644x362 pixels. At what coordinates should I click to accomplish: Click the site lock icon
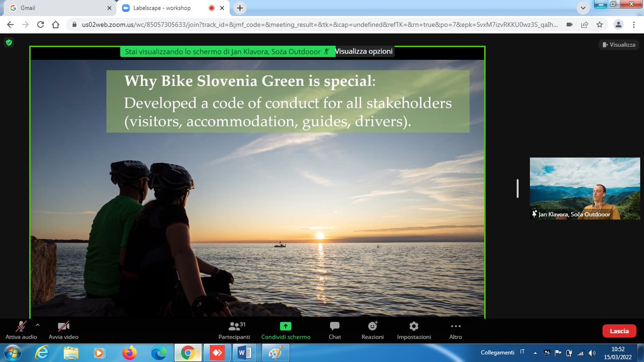[75, 25]
